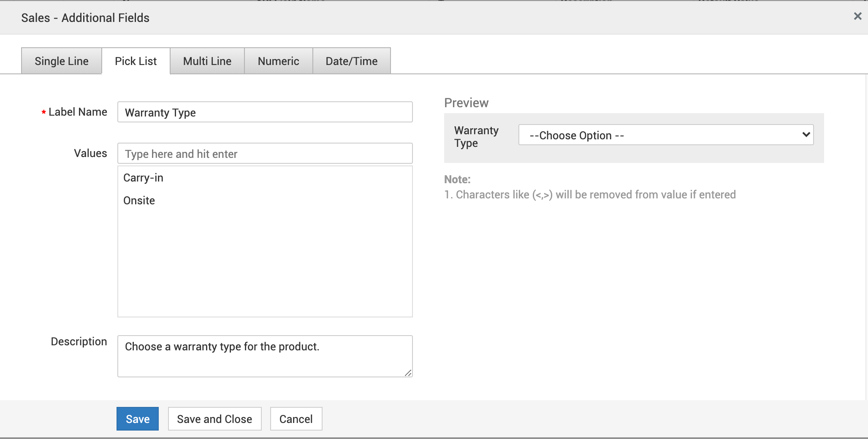Click the Values field label
This screenshot has height=439, width=868.
coord(90,153)
